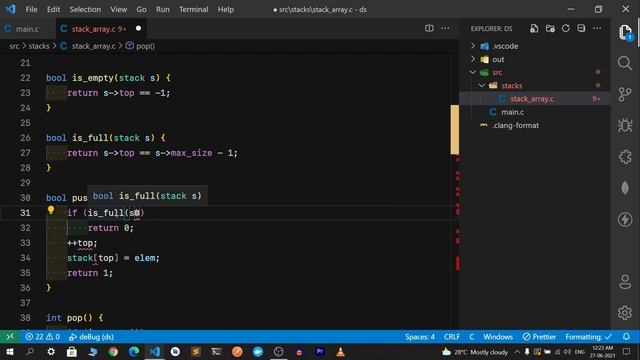Click the Prettier status bar item

click(539, 337)
